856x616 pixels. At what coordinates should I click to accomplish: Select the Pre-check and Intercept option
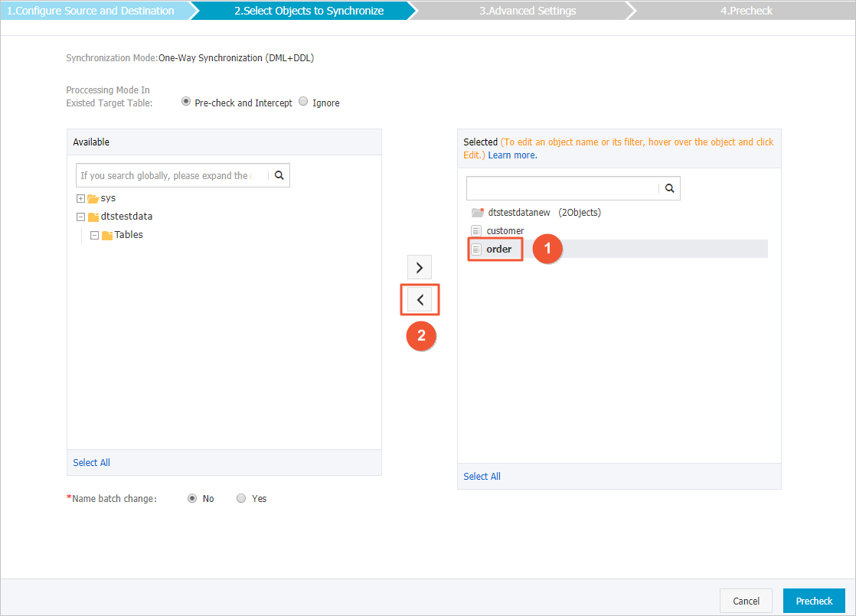[x=185, y=101]
